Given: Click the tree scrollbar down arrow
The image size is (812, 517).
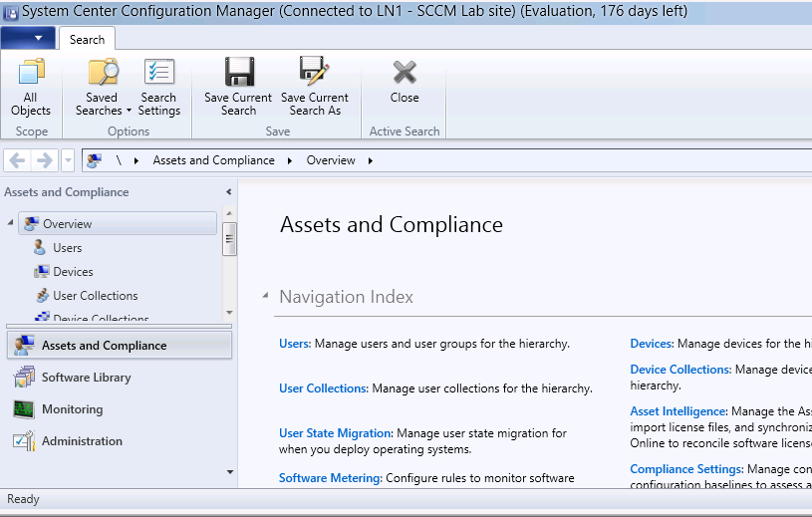Looking at the screenshot, I should [229, 313].
